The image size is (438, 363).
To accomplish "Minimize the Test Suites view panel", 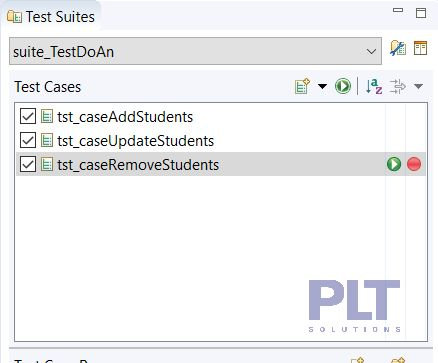I will [398, 11].
